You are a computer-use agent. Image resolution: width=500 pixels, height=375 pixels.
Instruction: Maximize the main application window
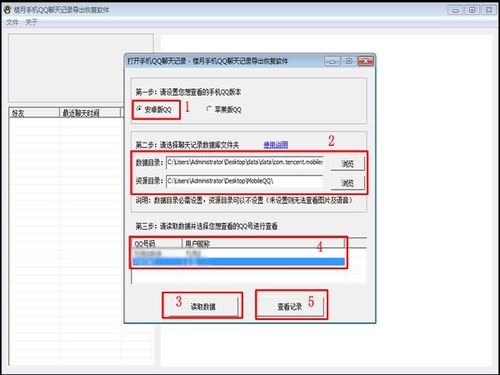tap(472, 10)
